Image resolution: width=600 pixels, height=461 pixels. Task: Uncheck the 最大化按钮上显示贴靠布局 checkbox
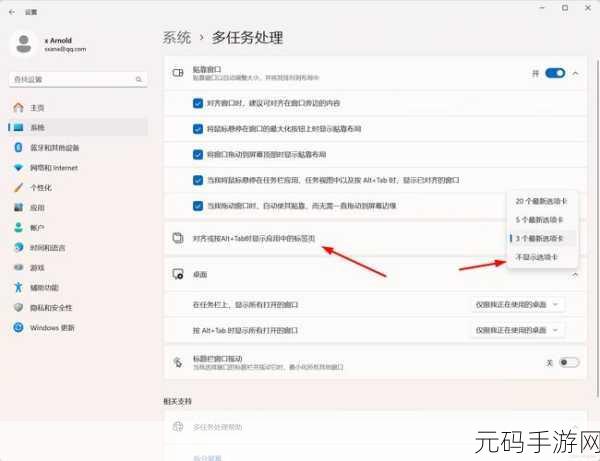pos(198,129)
